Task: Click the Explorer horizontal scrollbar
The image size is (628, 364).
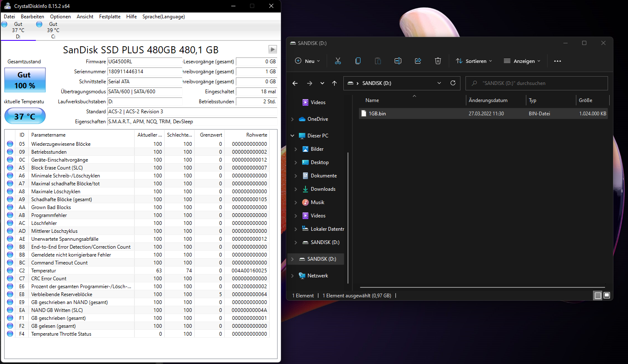Action: [x=483, y=287]
